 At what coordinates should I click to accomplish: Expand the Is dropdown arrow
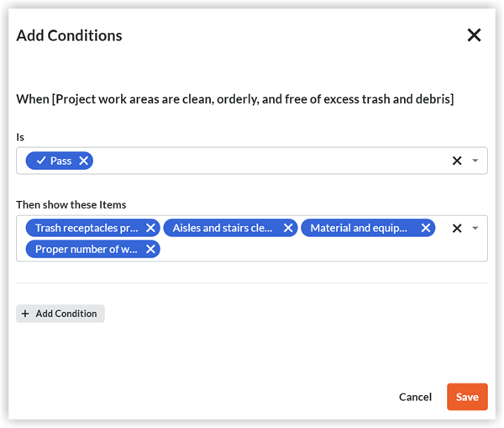(x=475, y=161)
